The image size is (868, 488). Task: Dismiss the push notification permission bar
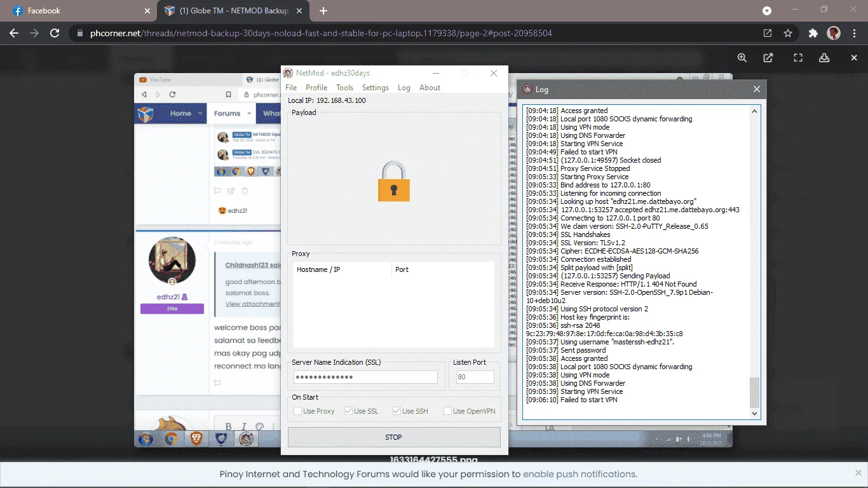(858, 473)
